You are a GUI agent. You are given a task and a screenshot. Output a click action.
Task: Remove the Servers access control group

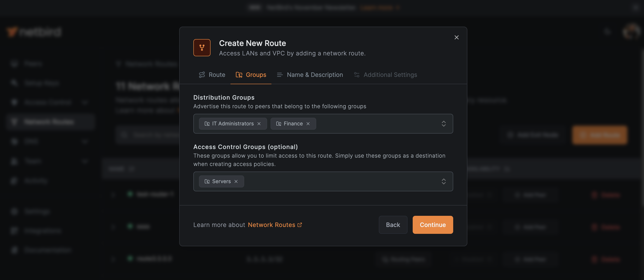236,181
